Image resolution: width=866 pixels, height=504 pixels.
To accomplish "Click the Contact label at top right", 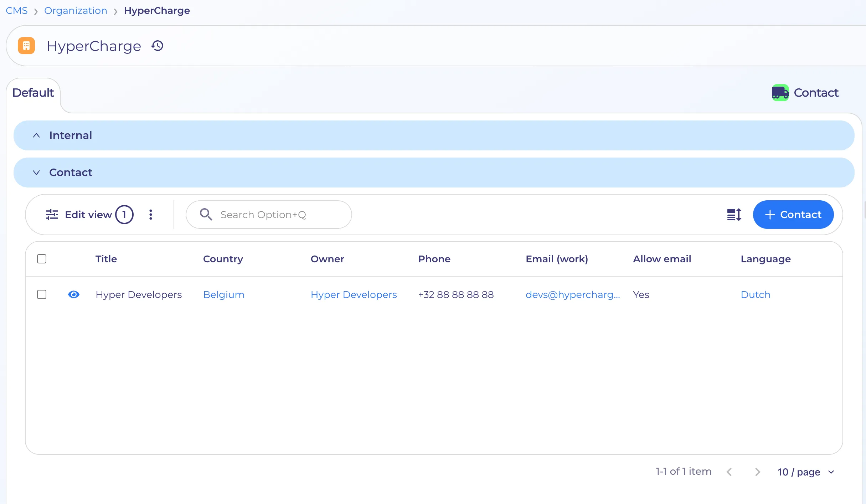I will pyautogui.click(x=816, y=93).
